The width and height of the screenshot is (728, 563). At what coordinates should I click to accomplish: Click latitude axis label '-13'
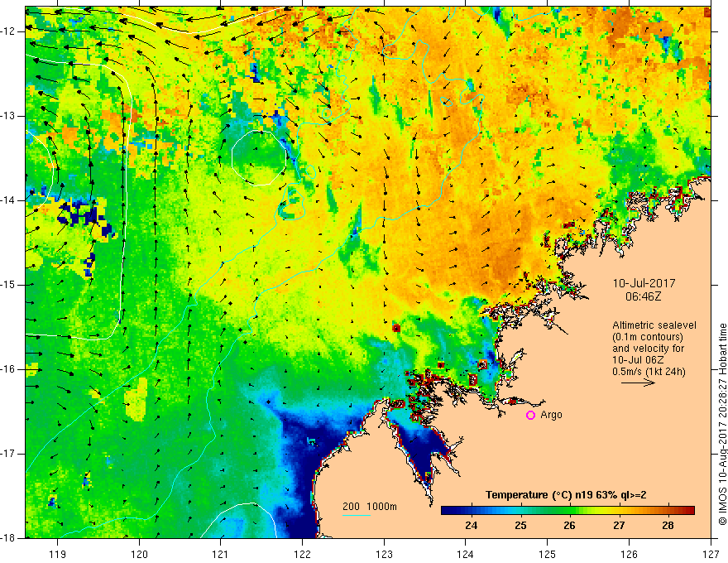[x=9, y=116]
